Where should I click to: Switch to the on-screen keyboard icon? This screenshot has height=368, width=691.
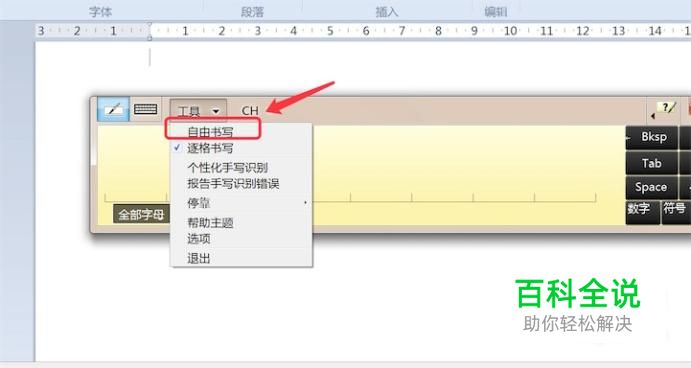click(145, 109)
